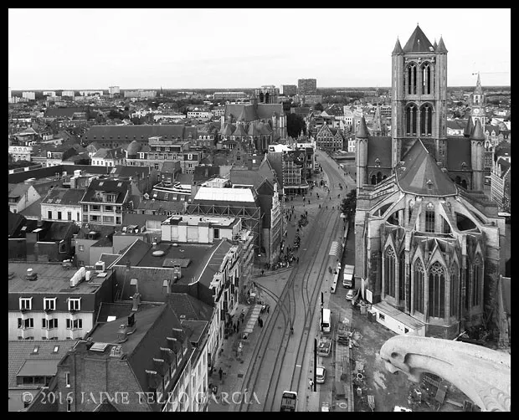The height and width of the screenshot is (420, 519).
Task: Select the pointed conical roof of the church apse
Action: [x=424, y=172]
